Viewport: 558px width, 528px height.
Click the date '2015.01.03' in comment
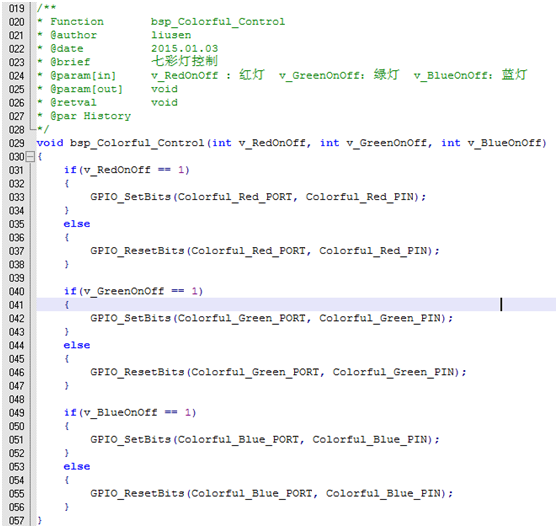pos(185,49)
